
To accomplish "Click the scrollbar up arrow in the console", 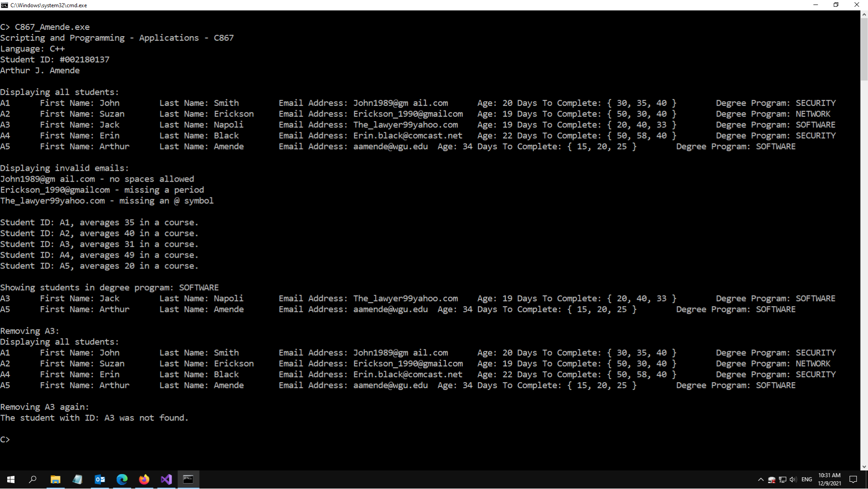I will point(864,14).
